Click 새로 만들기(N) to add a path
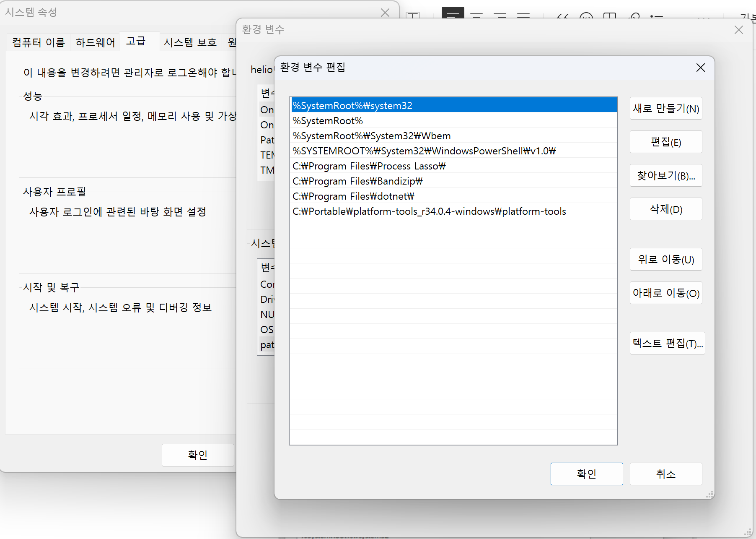 (x=666, y=109)
